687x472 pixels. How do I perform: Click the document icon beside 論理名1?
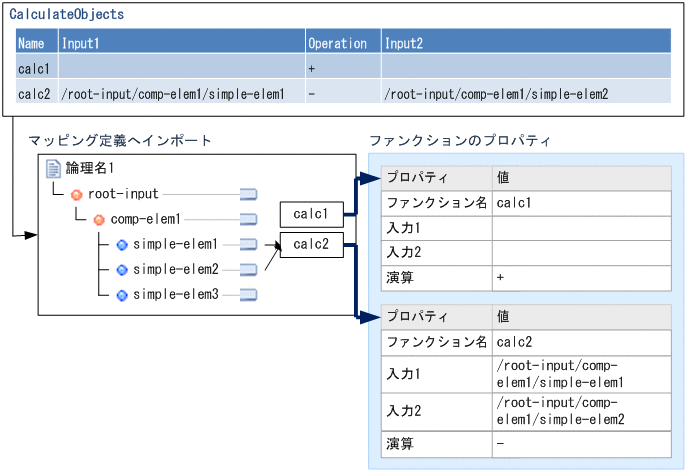pos(54,168)
